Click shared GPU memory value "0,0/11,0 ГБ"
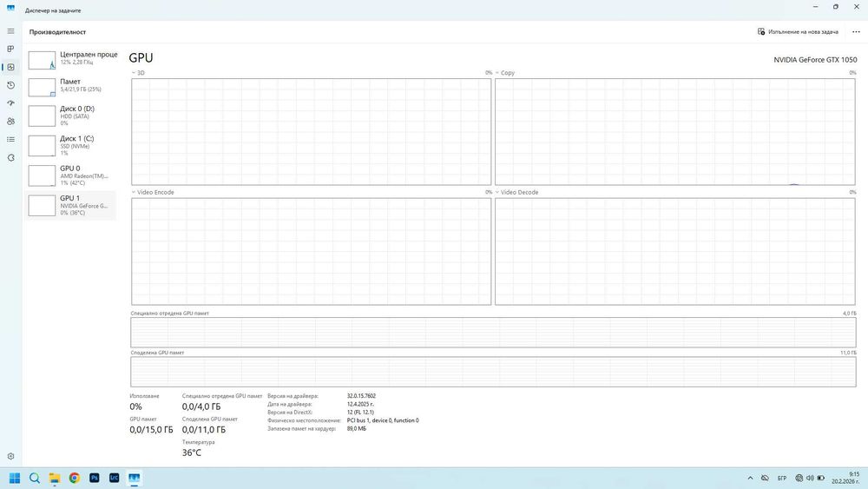Image resolution: width=868 pixels, height=489 pixels. [x=204, y=430]
